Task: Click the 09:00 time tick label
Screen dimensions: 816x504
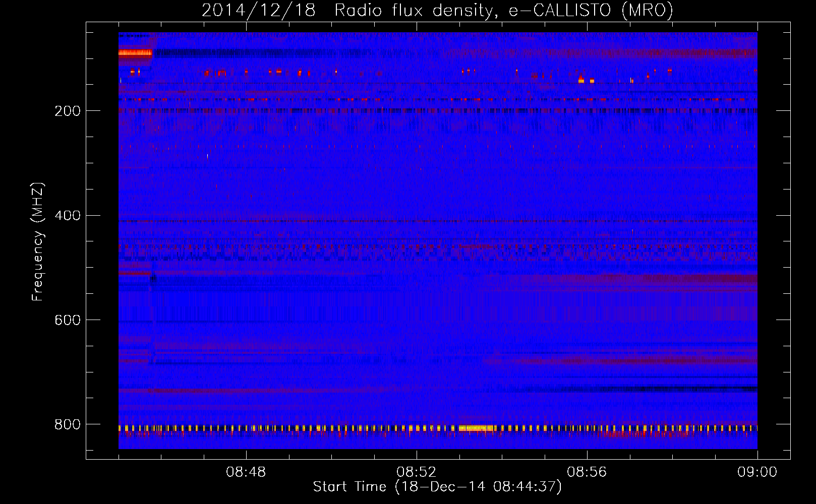Action: (757, 472)
